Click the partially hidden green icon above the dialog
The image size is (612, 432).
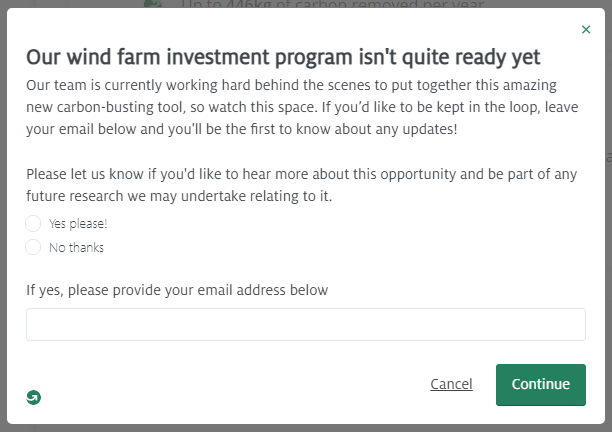153,4
